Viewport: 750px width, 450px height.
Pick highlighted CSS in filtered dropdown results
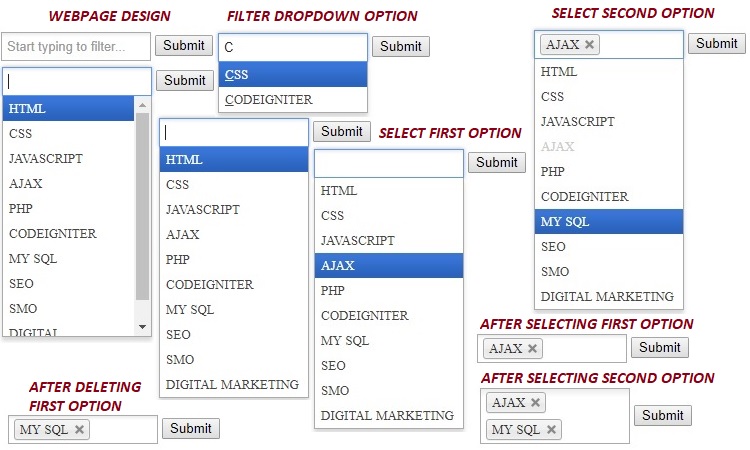pyautogui.click(x=292, y=75)
